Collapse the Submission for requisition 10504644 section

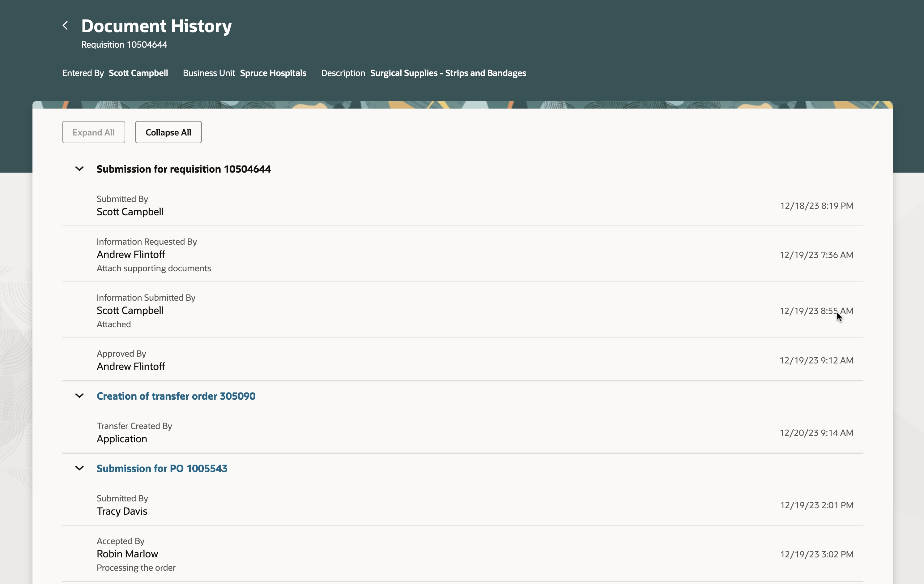pyautogui.click(x=79, y=169)
